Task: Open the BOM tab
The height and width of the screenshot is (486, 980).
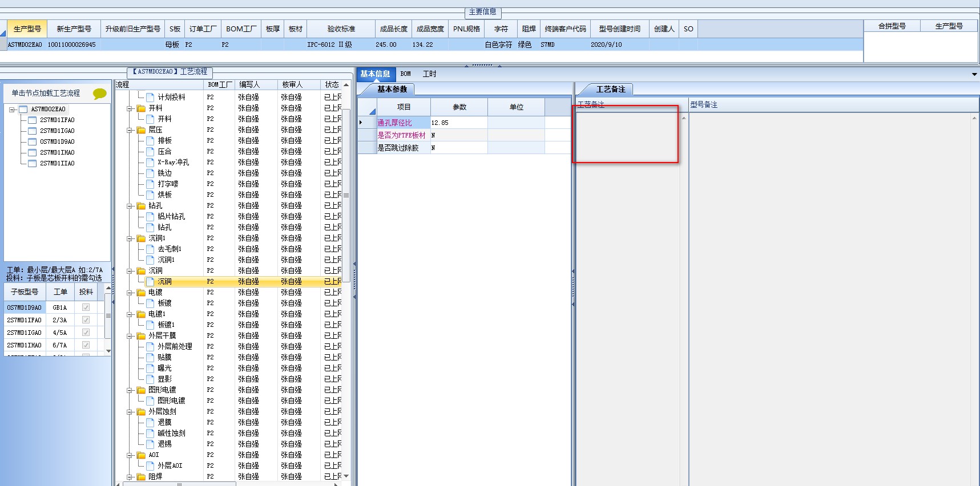Action: 406,74
